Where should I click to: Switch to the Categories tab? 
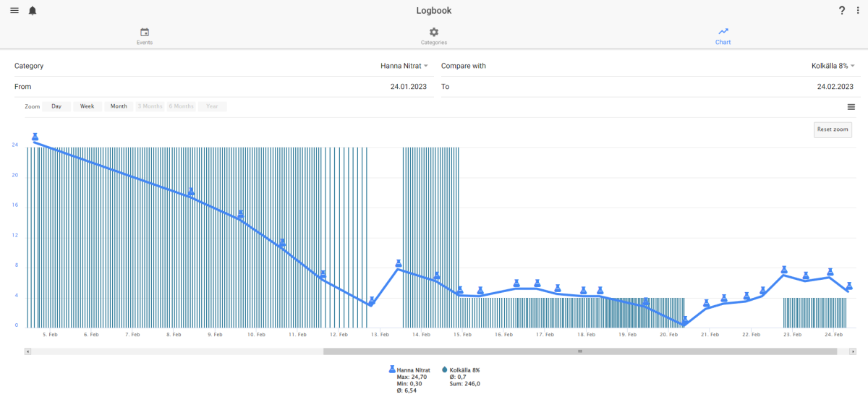[x=434, y=37]
